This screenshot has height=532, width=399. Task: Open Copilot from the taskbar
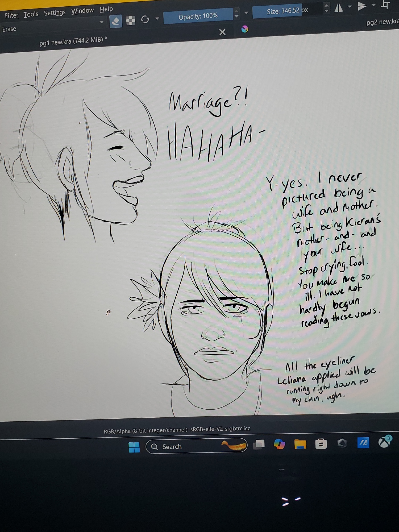click(279, 444)
